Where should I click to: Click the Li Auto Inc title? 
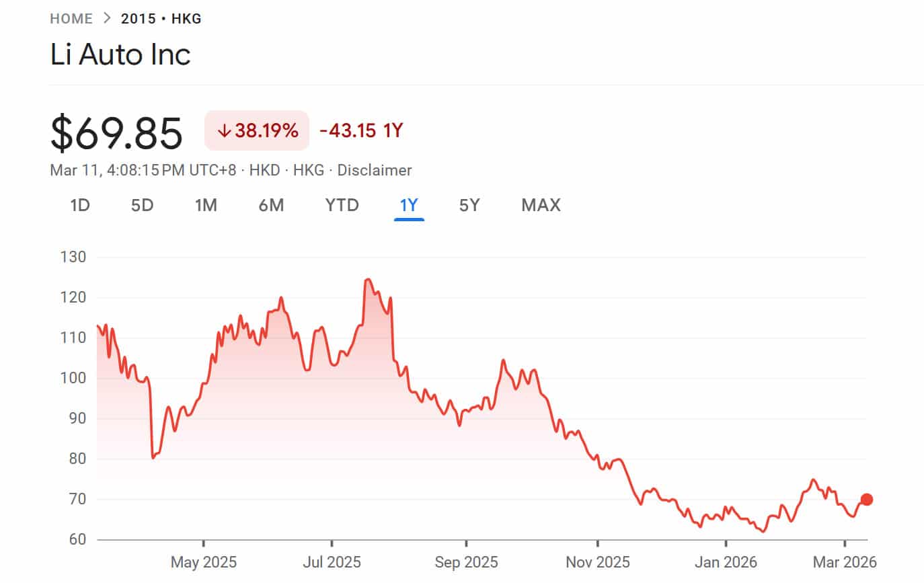tap(120, 54)
